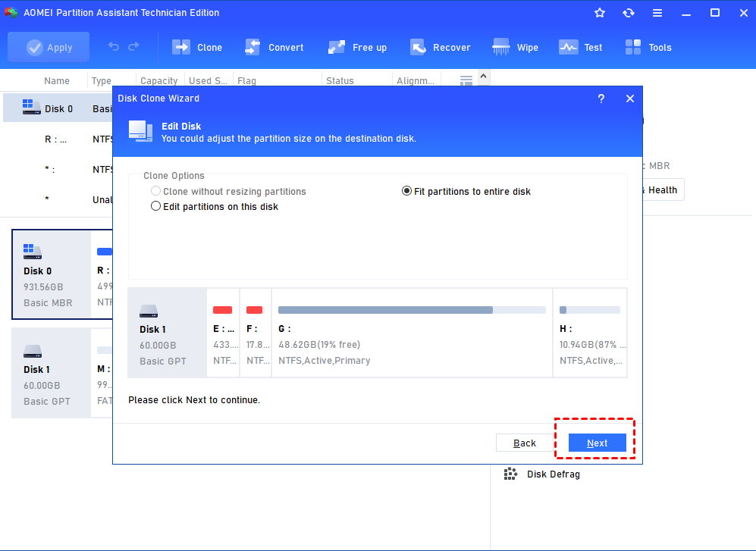Open the hamburger menu in the title bar
Image resolution: width=756 pixels, height=551 pixels.
pos(657,12)
